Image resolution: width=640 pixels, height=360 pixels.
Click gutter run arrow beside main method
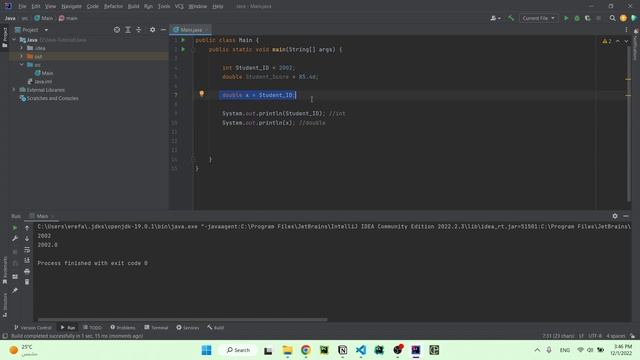183,49
